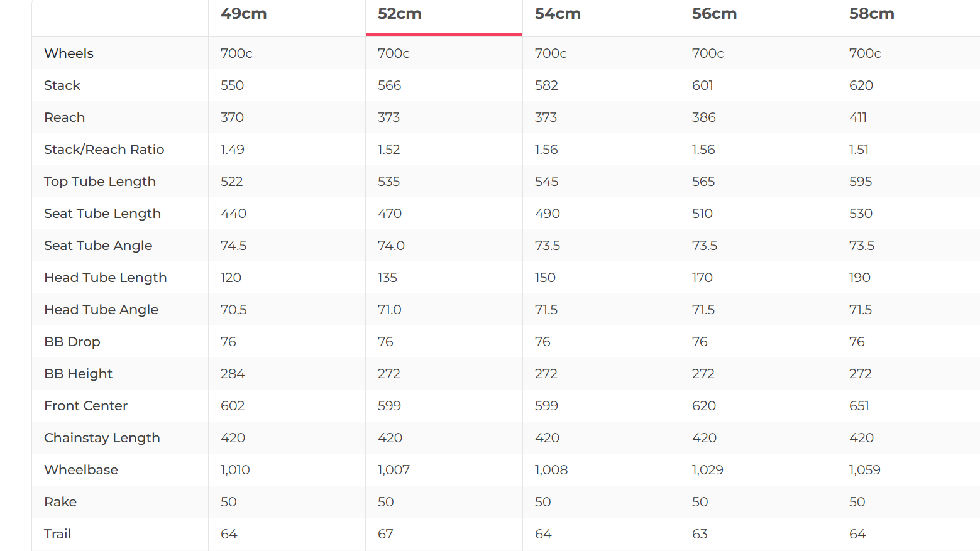980x551 pixels.
Task: Click the Trail row label
Action: tap(57, 534)
